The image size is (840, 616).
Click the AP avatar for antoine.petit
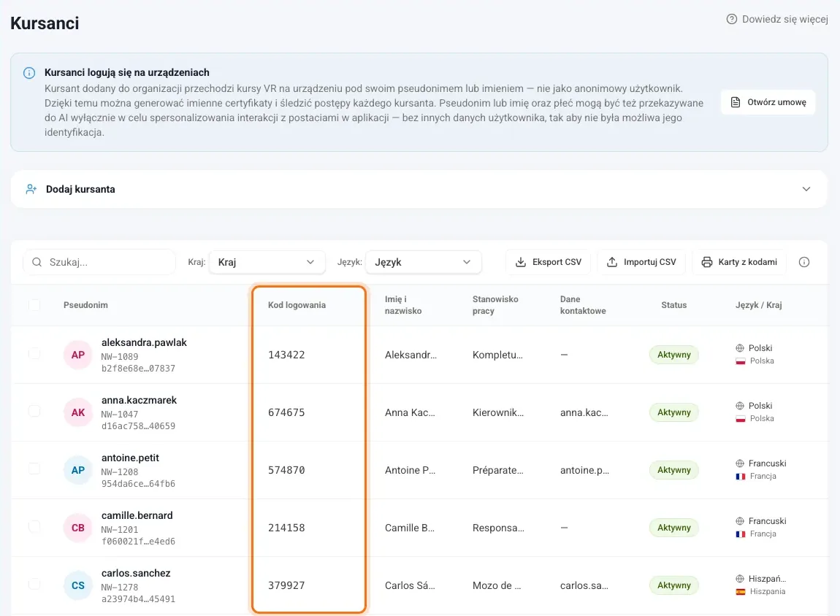77,470
